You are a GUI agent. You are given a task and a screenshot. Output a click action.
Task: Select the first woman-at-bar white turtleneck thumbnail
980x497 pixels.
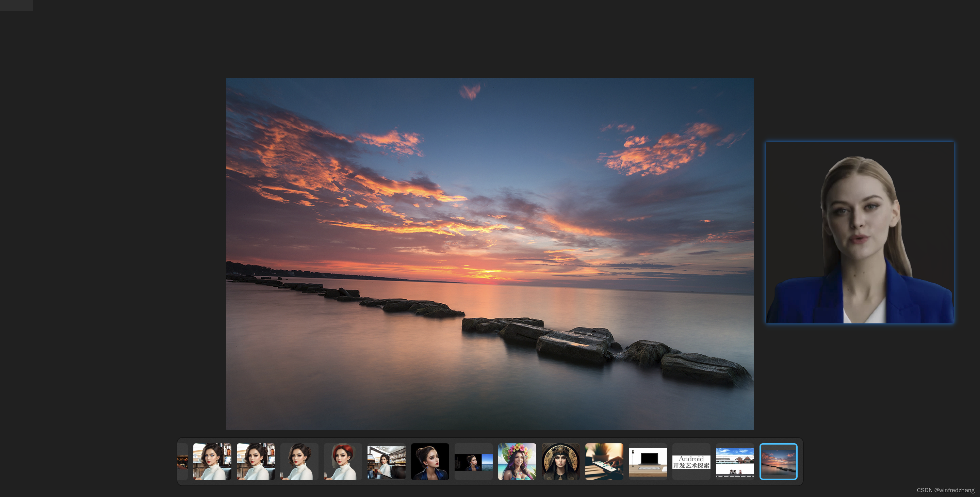click(x=212, y=461)
